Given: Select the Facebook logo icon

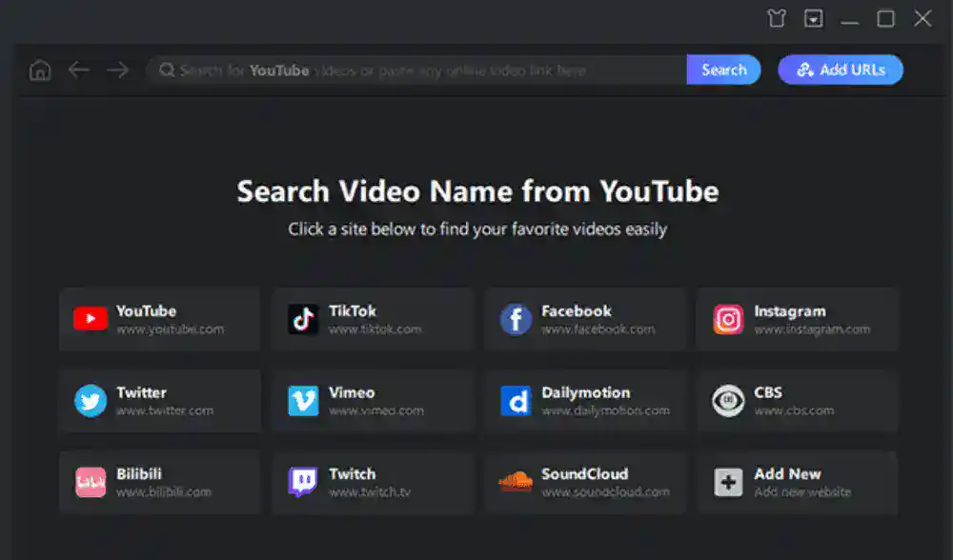Looking at the screenshot, I should pos(516,320).
